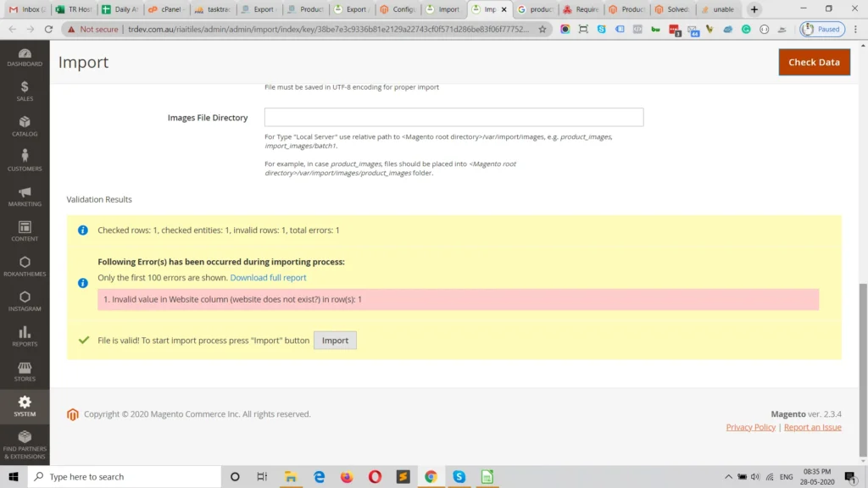Open the Privacy Policy link
Screen dimensions: 868x488
coord(750,427)
